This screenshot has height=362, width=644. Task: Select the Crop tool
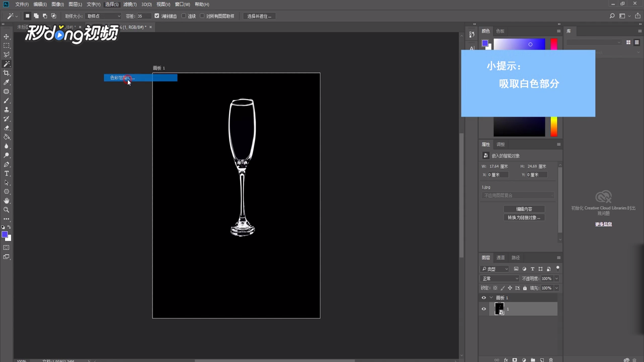pyautogui.click(x=7, y=73)
